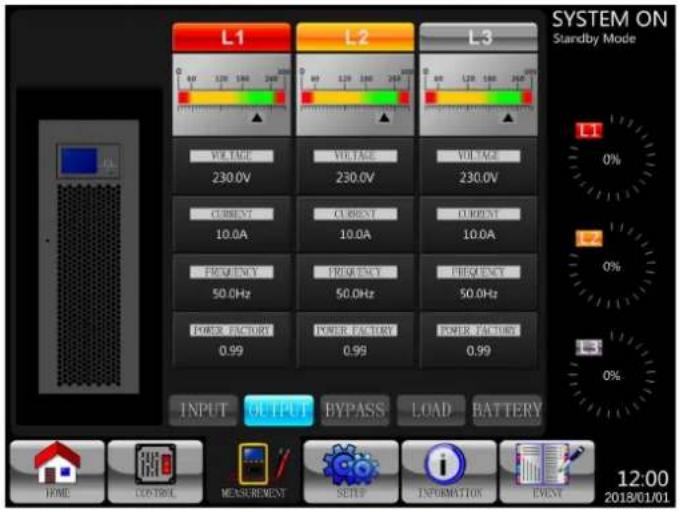Viewport: 679px width, 512px height.
Task: Open the BATTERY tab
Action: (x=507, y=410)
